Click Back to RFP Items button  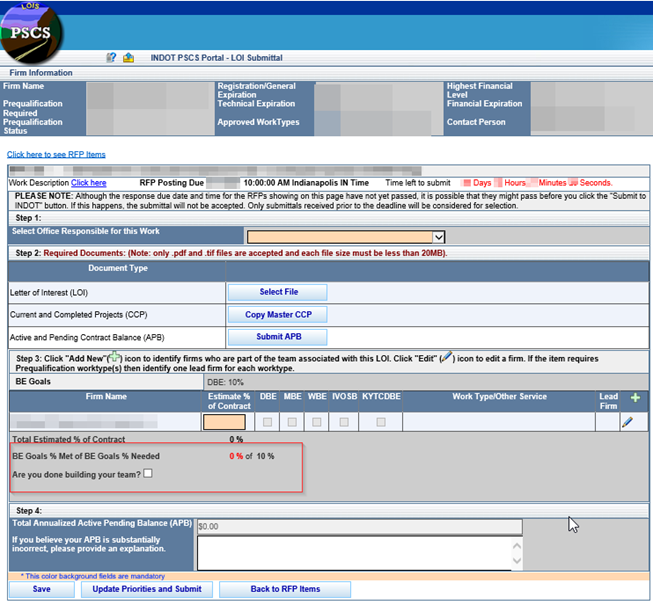pyautogui.click(x=285, y=589)
